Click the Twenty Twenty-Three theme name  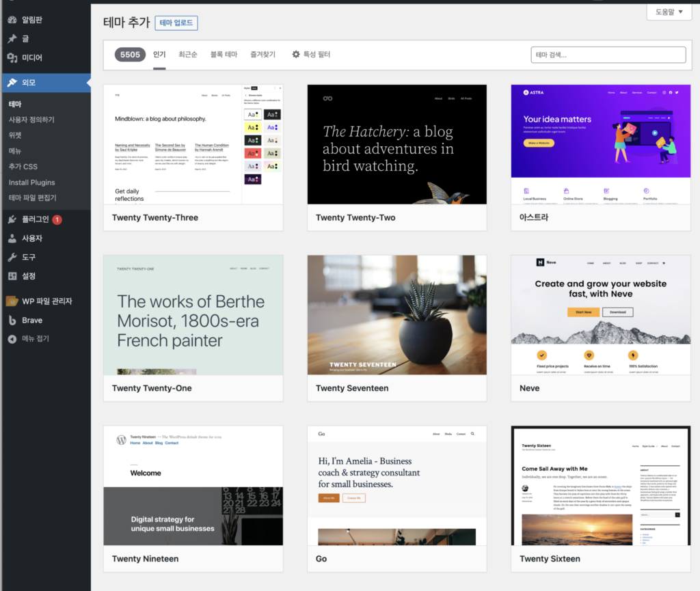point(155,218)
